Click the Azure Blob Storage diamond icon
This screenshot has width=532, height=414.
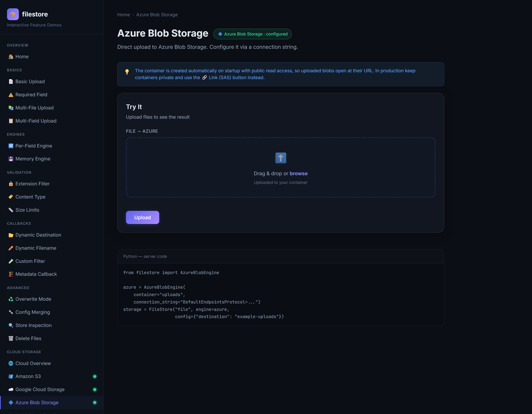11,403
